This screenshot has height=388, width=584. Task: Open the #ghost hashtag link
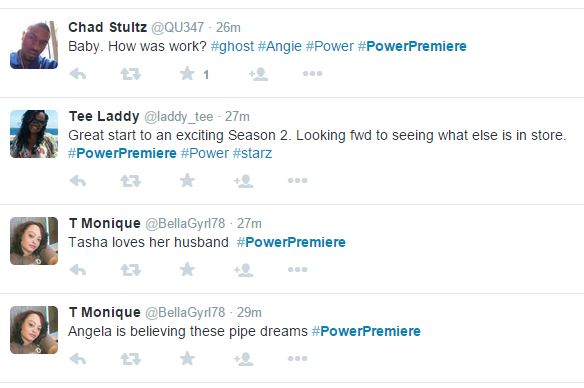pyautogui.click(x=232, y=47)
